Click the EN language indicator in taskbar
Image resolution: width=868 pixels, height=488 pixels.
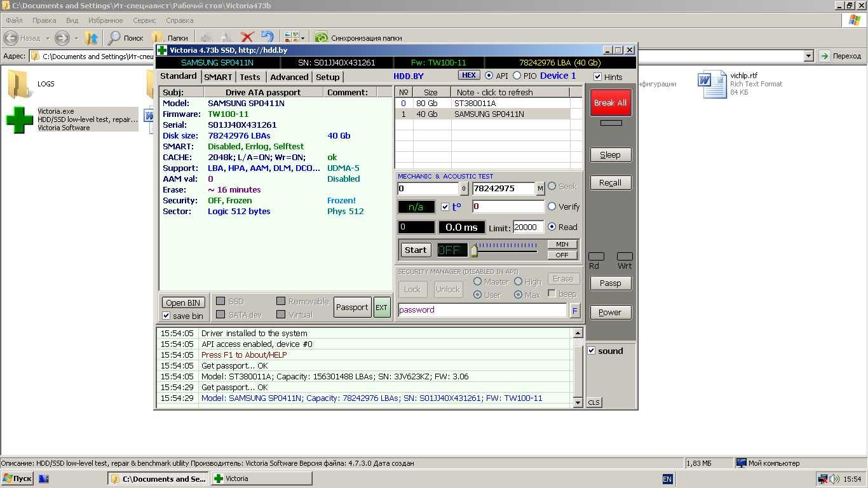pyautogui.click(x=667, y=479)
